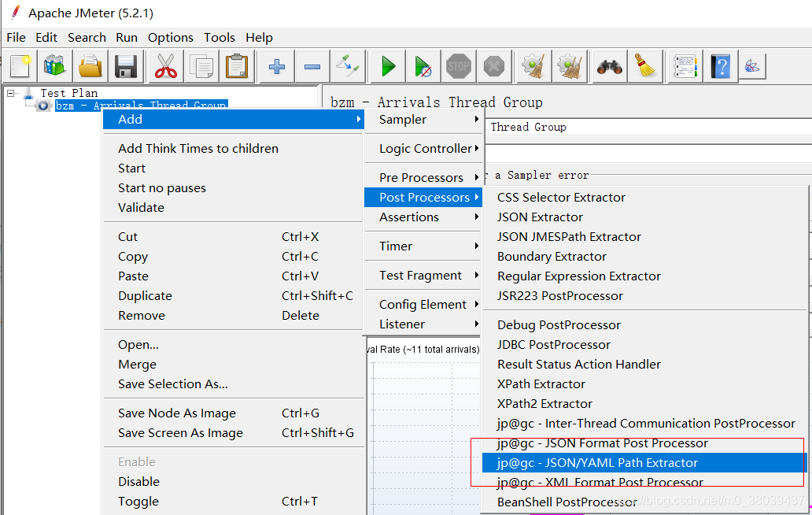The image size is (812, 515).
Task: Open the File menu
Action: [16, 37]
